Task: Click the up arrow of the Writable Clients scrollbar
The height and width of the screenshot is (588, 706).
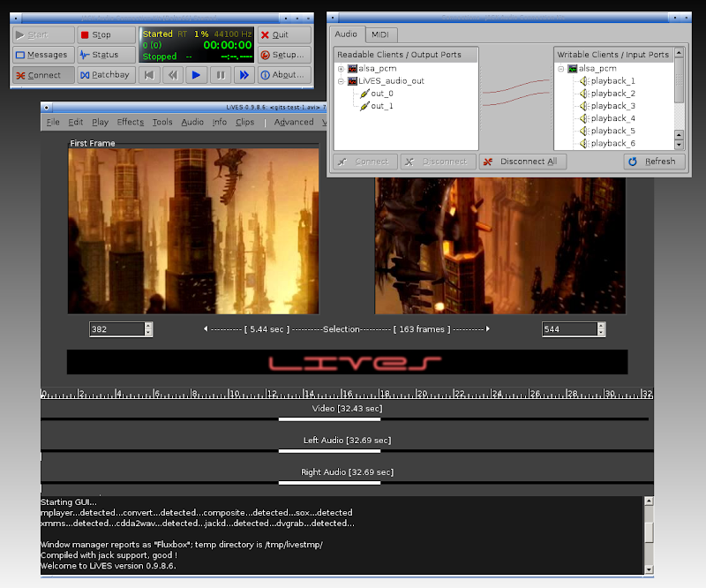Action: tap(679, 53)
